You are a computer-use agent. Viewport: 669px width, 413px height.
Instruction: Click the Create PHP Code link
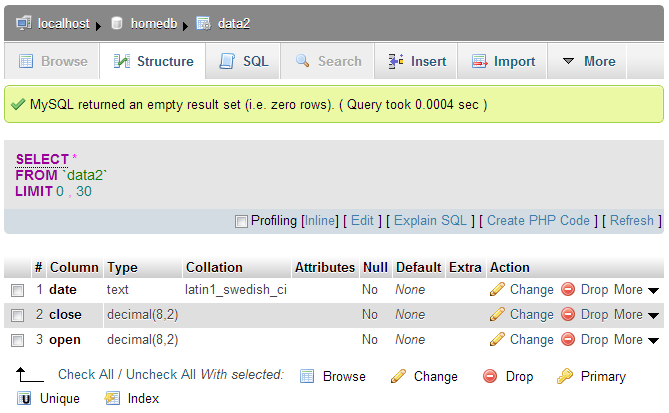[x=538, y=220]
